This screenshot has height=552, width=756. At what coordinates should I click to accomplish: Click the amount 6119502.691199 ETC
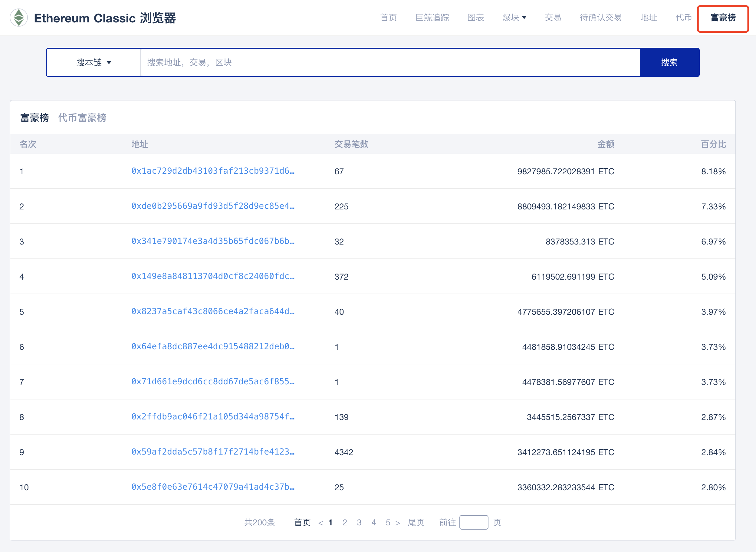click(x=573, y=277)
